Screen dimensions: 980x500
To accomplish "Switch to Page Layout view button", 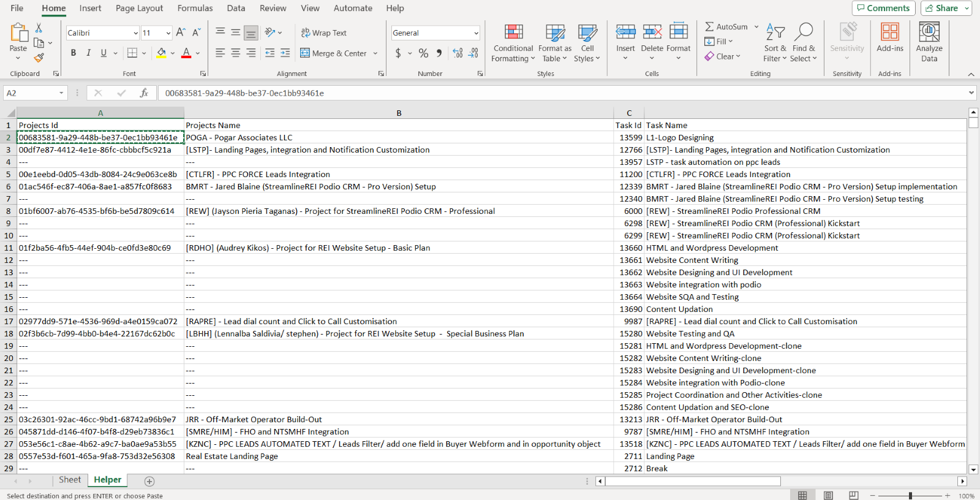I will (828, 495).
